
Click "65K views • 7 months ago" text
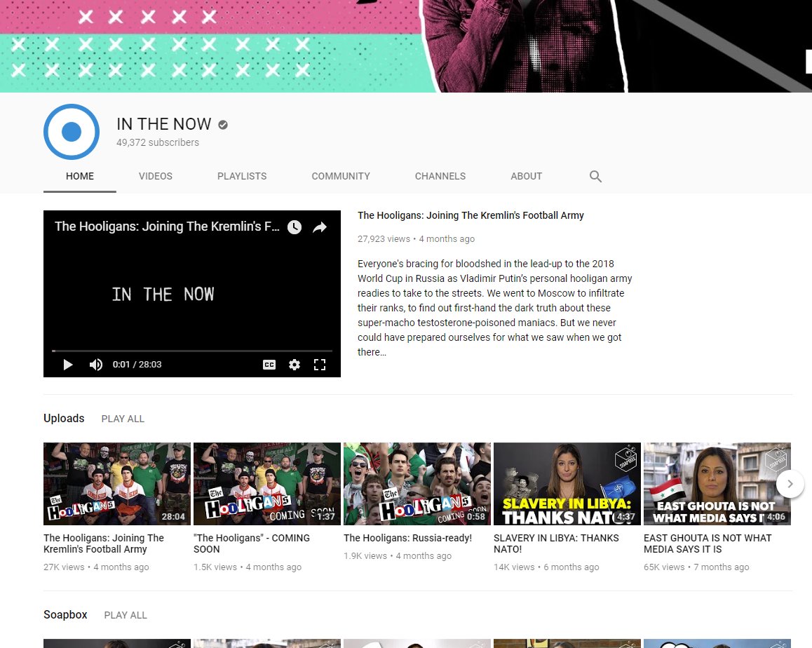click(696, 567)
